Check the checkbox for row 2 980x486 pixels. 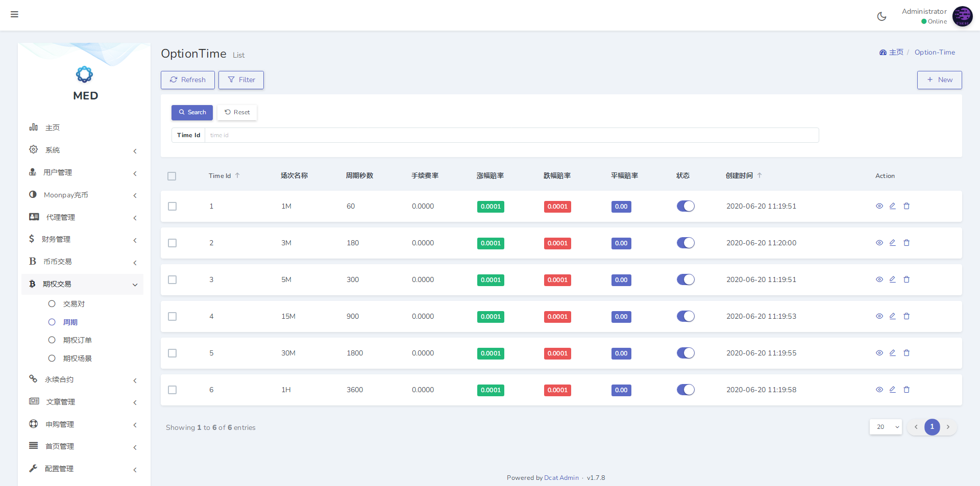pyautogui.click(x=173, y=243)
